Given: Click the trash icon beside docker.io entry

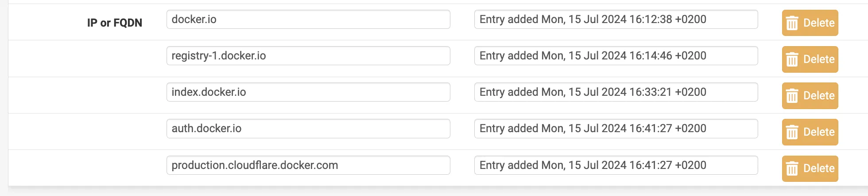Looking at the screenshot, I should (792, 23).
